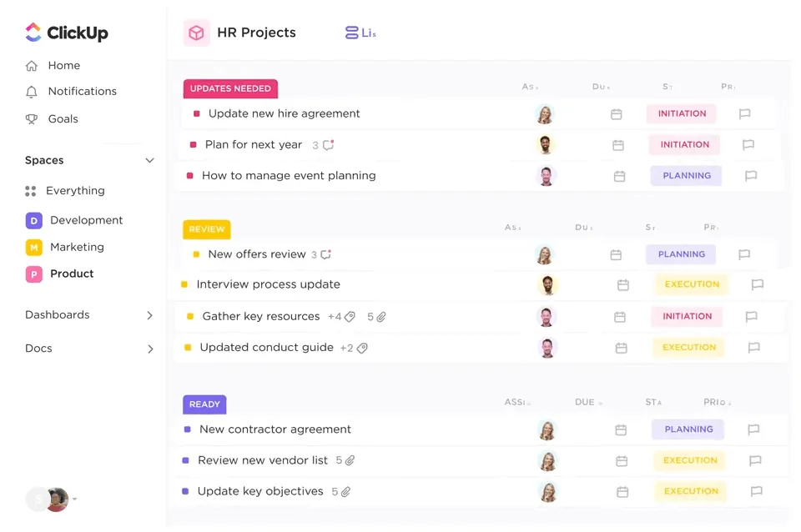Open task Plan for next year
The image size is (801, 532).
pyautogui.click(x=254, y=145)
